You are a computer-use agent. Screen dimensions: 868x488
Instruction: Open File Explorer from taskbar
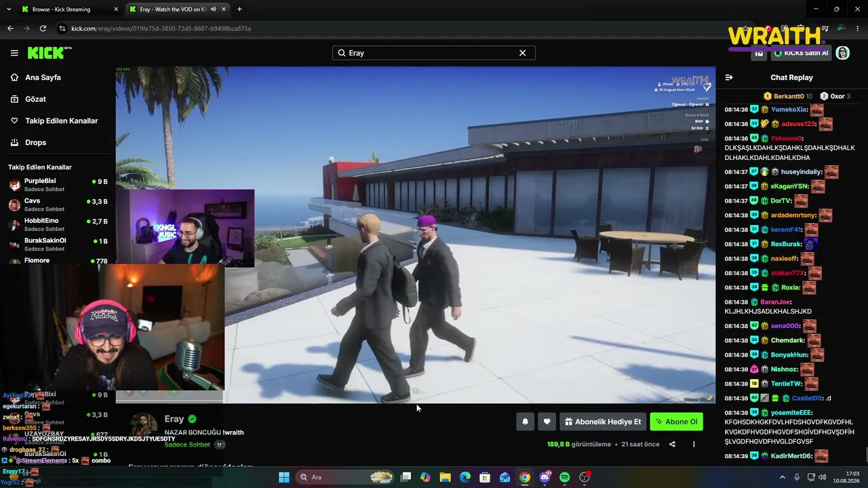point(445,477)
